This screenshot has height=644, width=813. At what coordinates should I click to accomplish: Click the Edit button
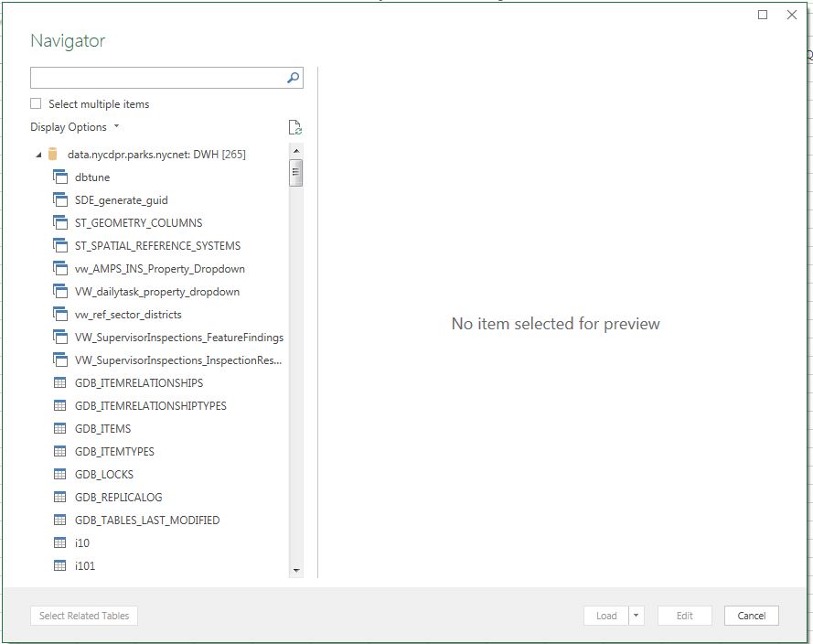(684, 616)
